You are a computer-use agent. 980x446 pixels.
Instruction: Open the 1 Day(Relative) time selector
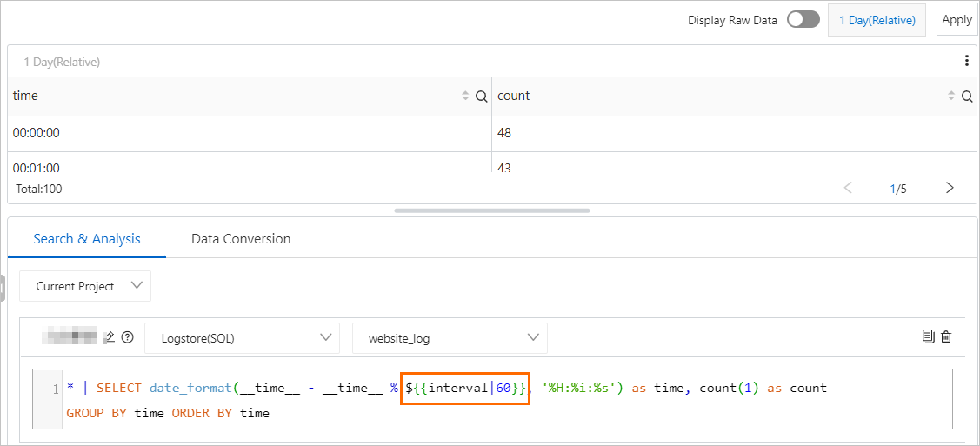coord(877,20)
